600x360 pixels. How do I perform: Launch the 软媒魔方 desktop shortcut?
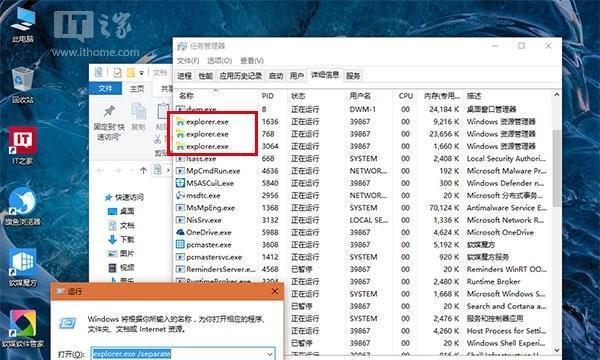[23, 267]
